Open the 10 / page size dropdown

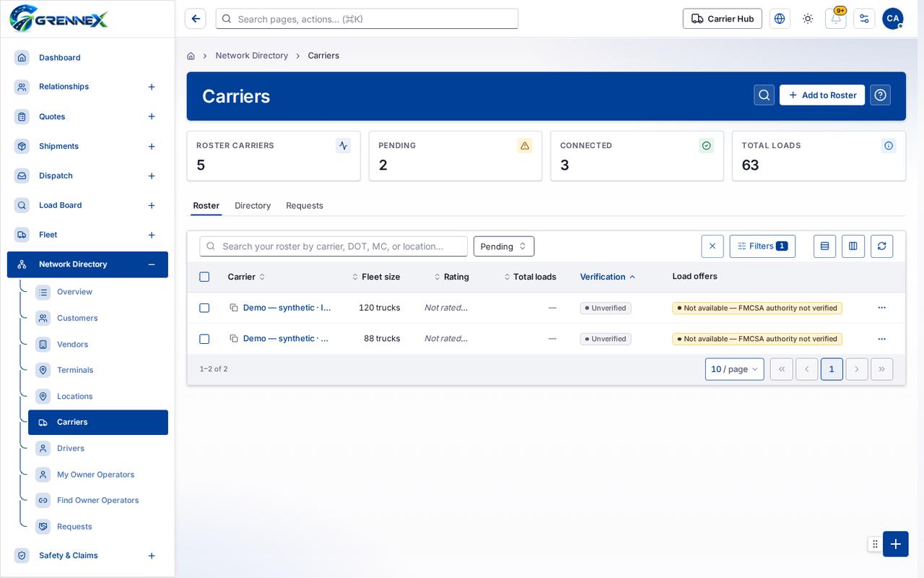734,369
